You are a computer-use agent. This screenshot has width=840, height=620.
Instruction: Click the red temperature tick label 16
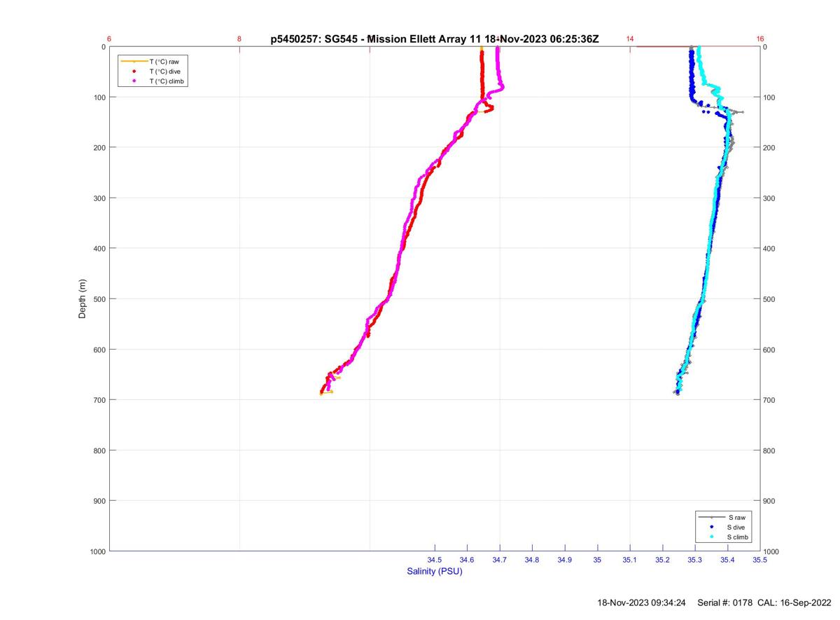(760, 39)
